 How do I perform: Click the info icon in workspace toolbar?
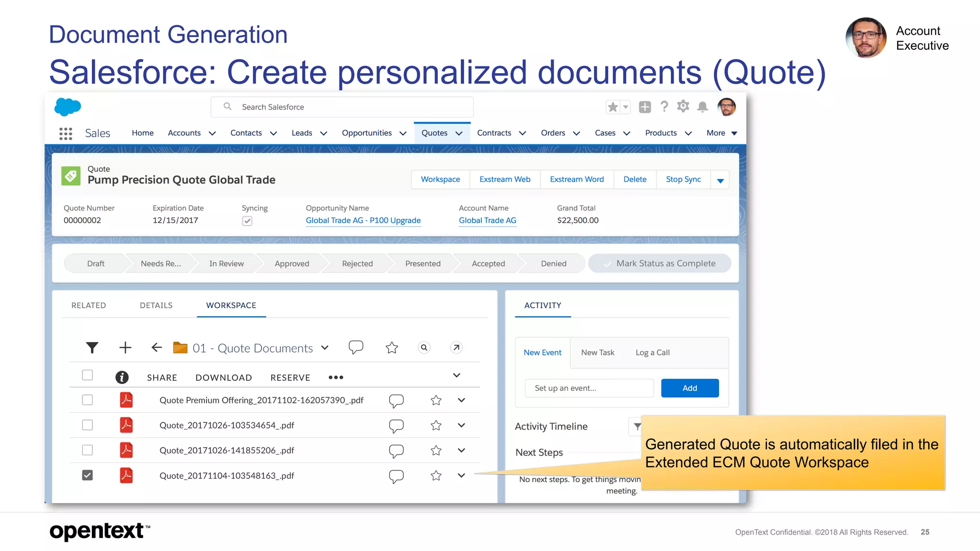coord(122,377)
